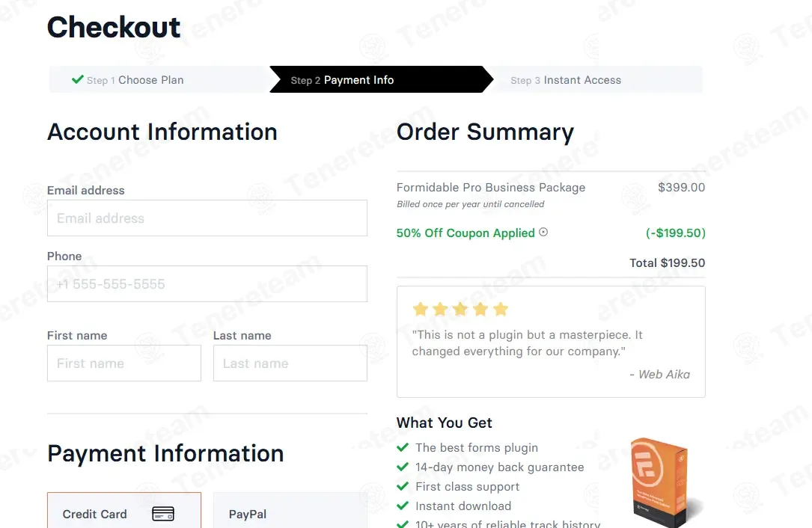Click the 'First name' field label
Screen dimensions: 812x528
(77, 336)
